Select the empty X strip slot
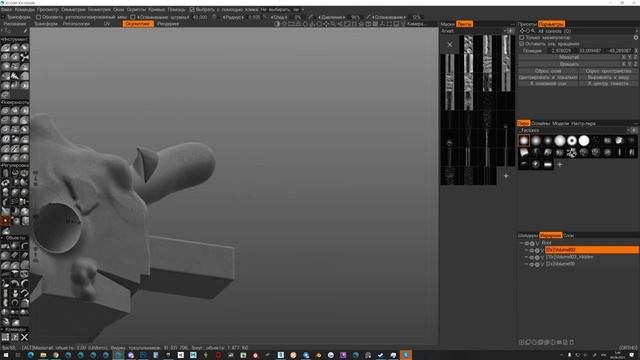 point(450,44)
